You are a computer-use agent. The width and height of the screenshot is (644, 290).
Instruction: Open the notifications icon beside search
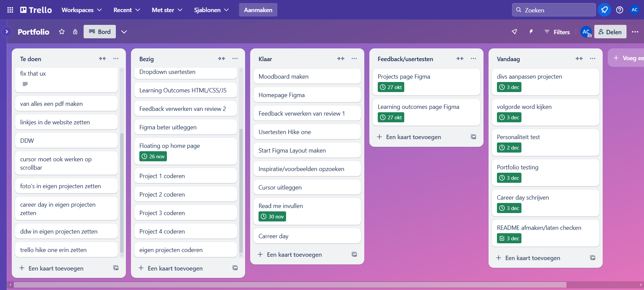pos(604,10)
